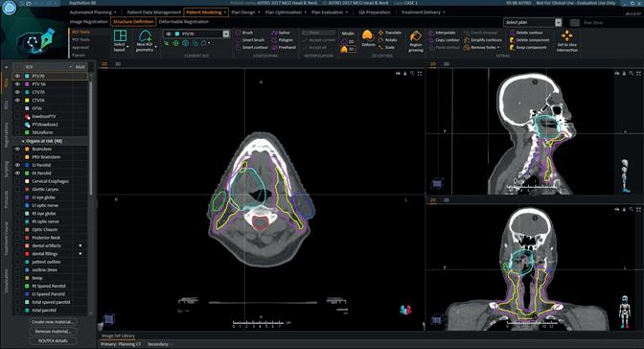The image size is (644, 349).
Task: Click the RayStation logo icon at top left
Action: click(9, 8)
